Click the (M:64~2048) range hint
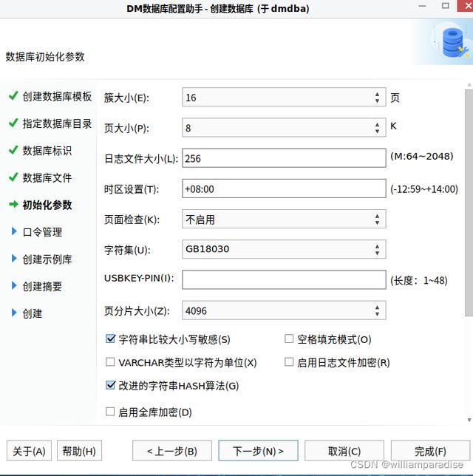473x476 pixels. [x=422, y=156]
